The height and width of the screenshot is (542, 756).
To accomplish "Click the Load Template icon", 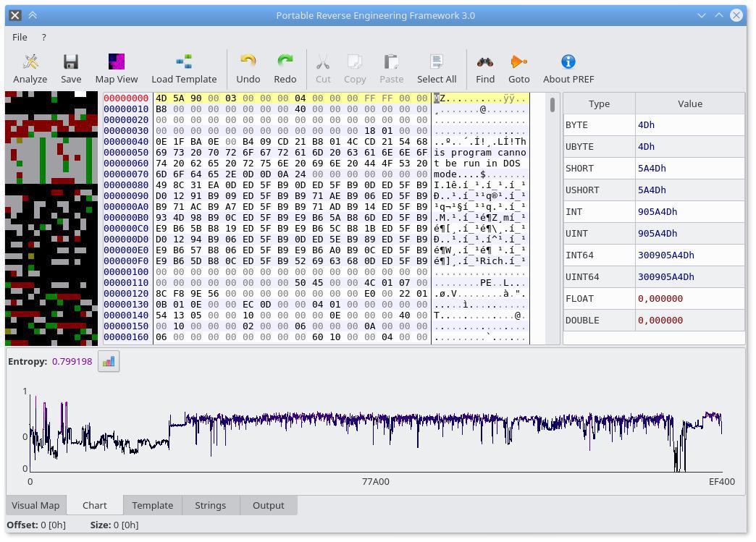I will pos(184,69).
